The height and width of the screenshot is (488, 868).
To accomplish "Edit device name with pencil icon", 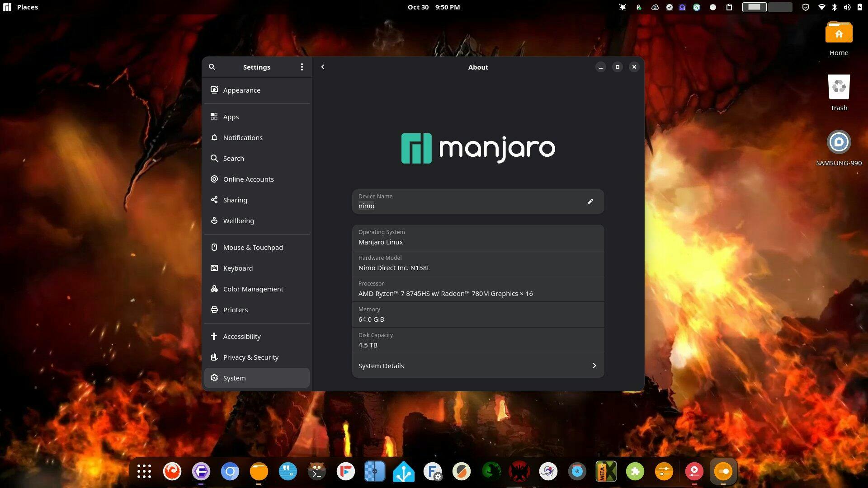I will point(590,202).
